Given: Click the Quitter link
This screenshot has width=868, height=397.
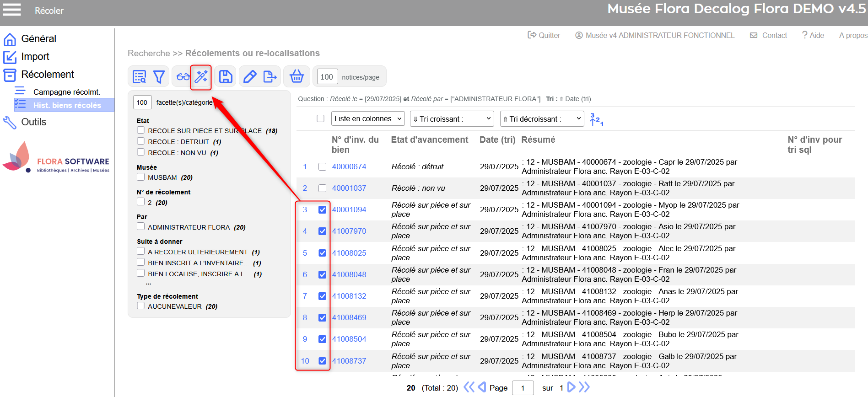Looking at the screenshot, I should 544,35.
